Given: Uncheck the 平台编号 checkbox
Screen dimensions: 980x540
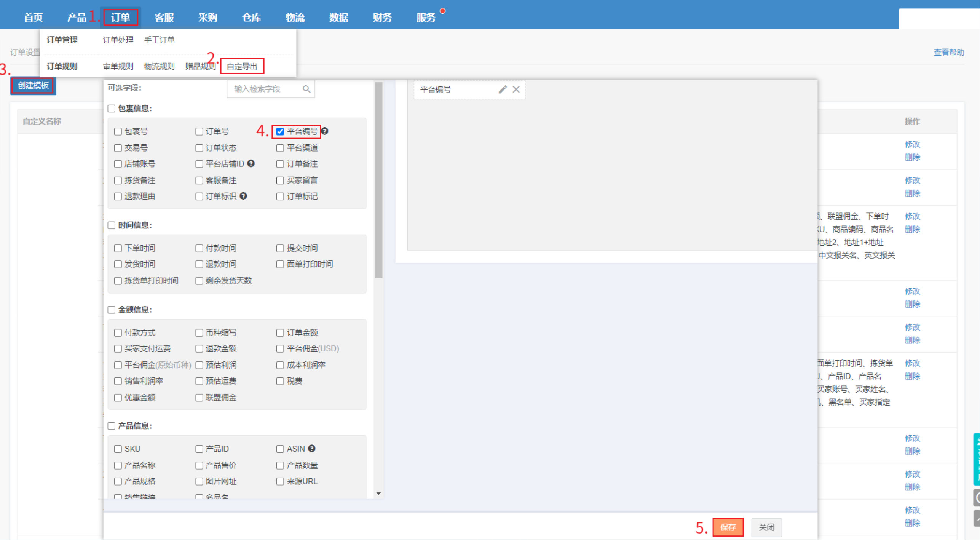Looking at the screenshot, I should click(x=280, y=131).
